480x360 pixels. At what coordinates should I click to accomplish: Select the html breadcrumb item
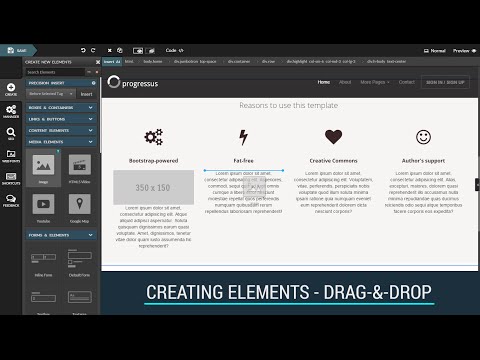(129, 62)
